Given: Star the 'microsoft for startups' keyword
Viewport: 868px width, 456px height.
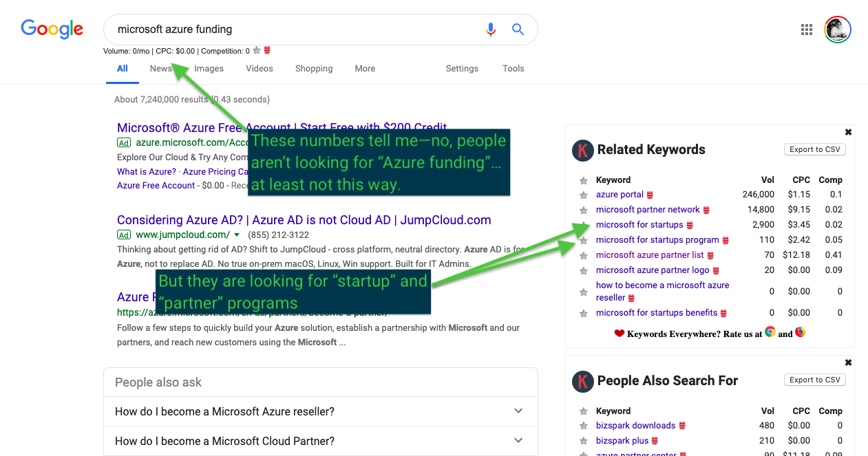Looking at the screenshot, I should coord(584,225).
